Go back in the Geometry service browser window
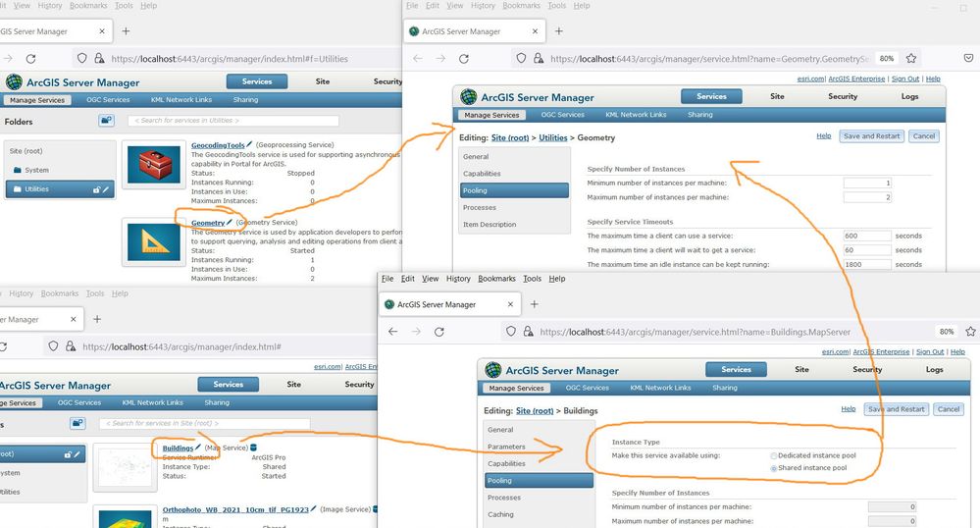The width and height of the screenshot is (980, 528). (418, 58)
